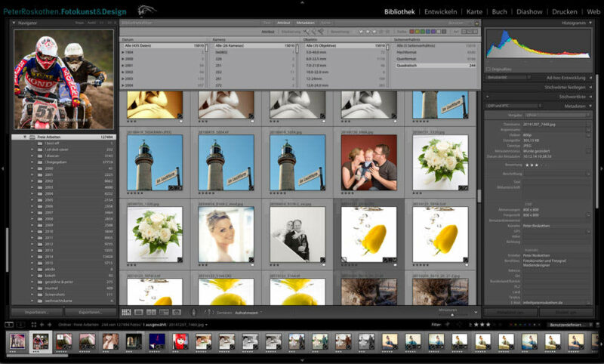Screen dimensions: 604x364
Task: Open the Aufnahmezeit sort dropdown
Action: [x=248, y=313]
